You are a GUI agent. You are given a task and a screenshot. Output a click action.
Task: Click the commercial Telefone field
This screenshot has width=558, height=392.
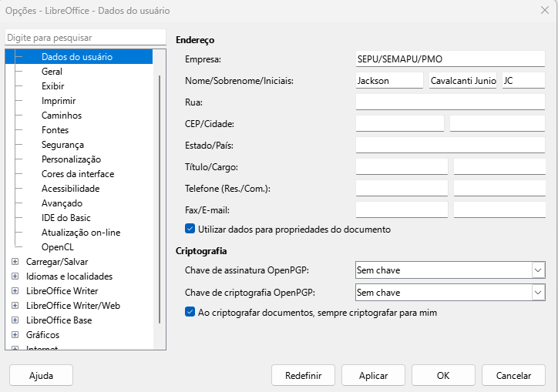click(499, 188)
